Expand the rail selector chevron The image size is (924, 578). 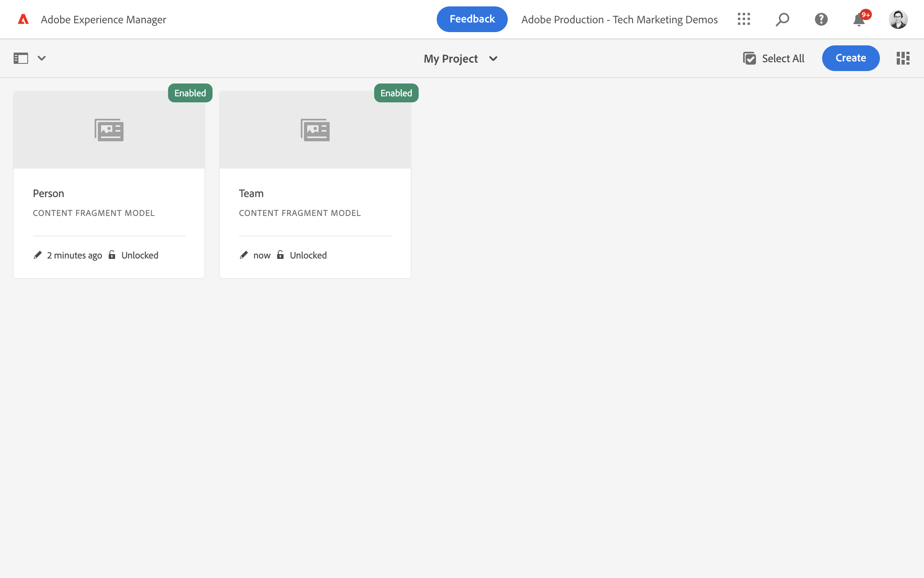click(42, 58)
